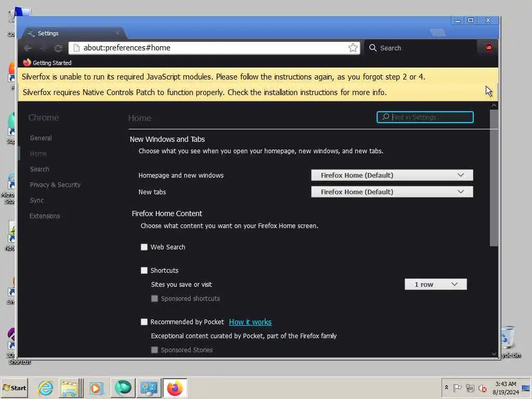Select Search in the settings sidebar
The image size is (532, 399).
39,169
